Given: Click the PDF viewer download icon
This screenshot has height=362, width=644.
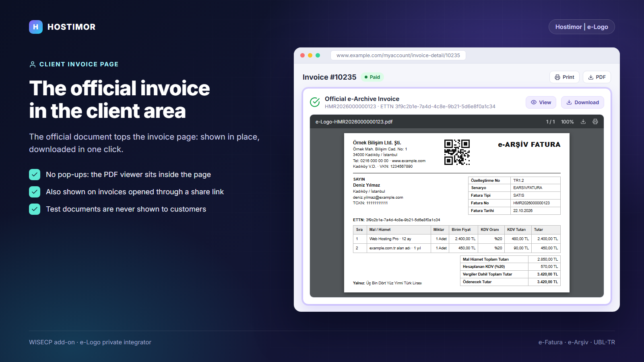Looking at the screenshot, I should [x=583, y=121].
